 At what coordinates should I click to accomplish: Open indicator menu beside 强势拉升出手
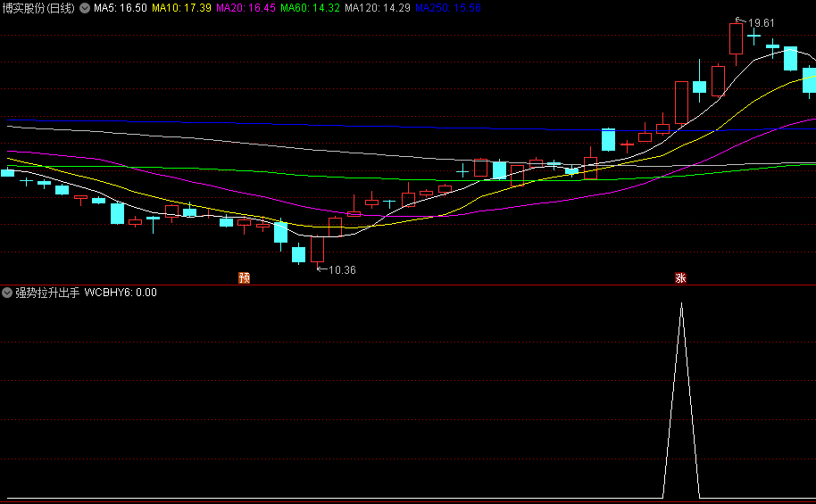[x=7, y=293]
